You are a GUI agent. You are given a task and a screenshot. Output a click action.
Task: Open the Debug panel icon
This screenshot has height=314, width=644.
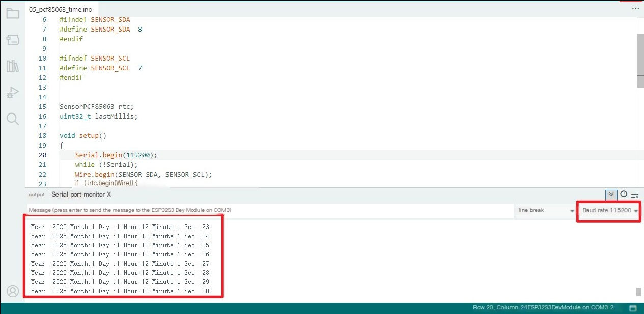[x=13, y=93]
